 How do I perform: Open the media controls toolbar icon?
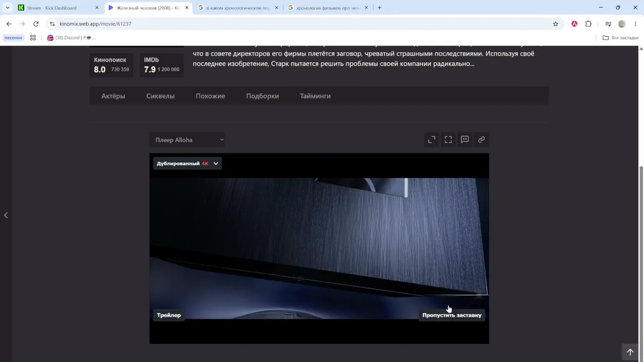pos(608,24)
